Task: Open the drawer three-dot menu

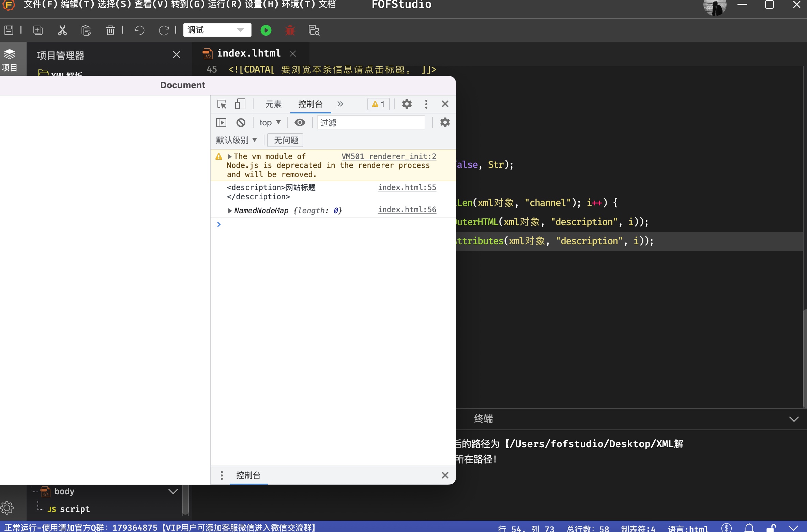Action: click(x=222, y=475)
